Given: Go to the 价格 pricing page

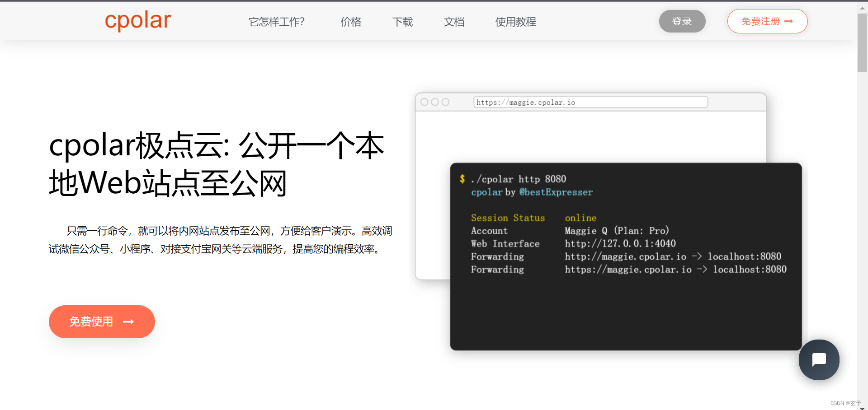Looking at the screenshot, I should [x=351, y=22].
